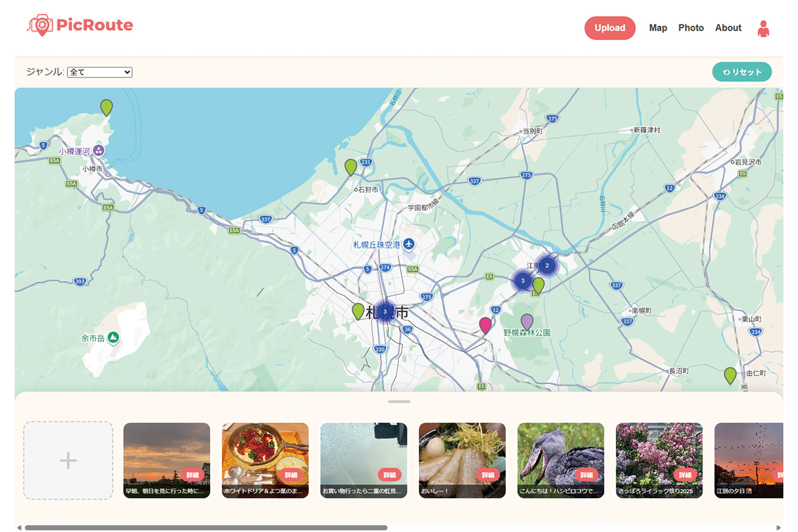798x532 pixels.
Task: Select the purple pin near 野幌森林公園
Action: click(x=527, y=321)
